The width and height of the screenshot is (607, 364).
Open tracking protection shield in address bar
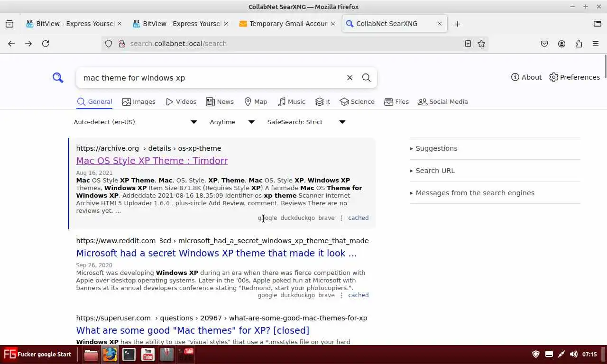(109, 44)
